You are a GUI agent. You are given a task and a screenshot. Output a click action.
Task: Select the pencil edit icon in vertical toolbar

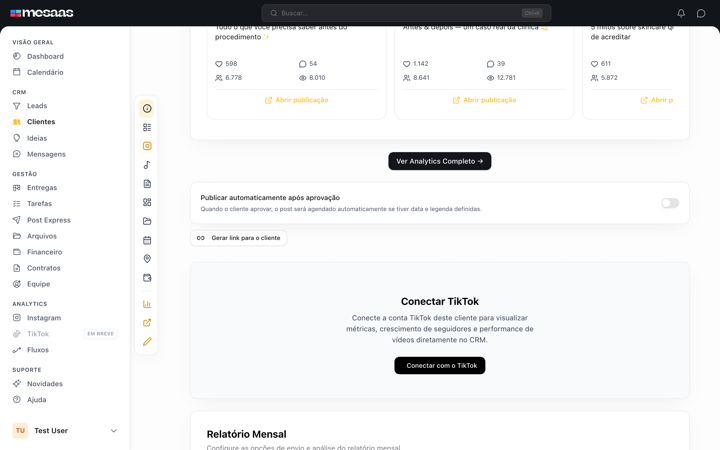click(147, 342)
